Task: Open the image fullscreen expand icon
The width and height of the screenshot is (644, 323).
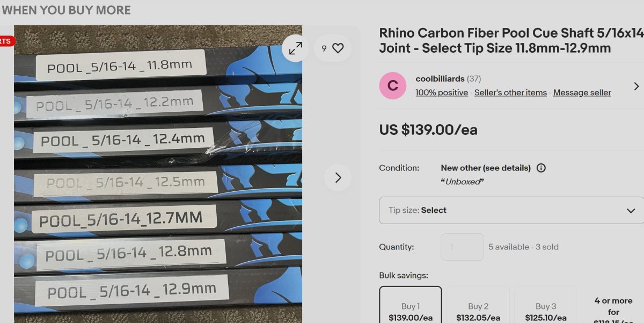Action: [294, 48]
